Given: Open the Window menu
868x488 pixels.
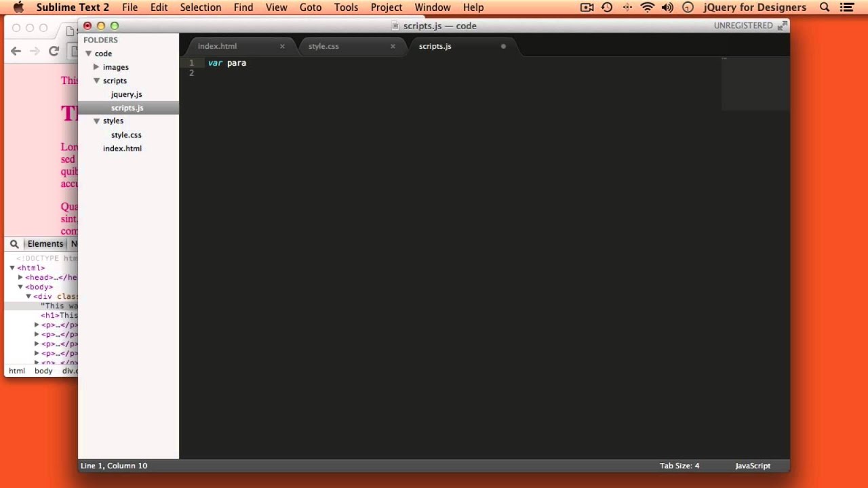Looking at the screenshot, I should click(433, 7).
